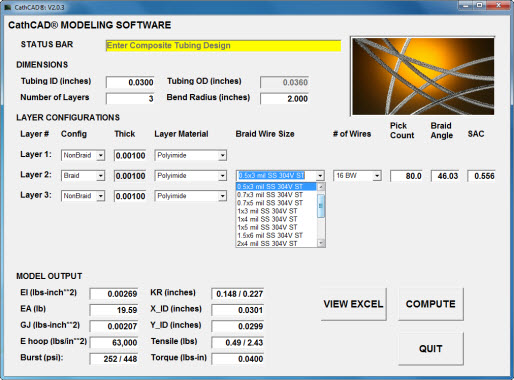Click the MODEL OUTPUT heading
This screenshot has width=514, height=380.
pyautogui.click(x=49, y=276)
